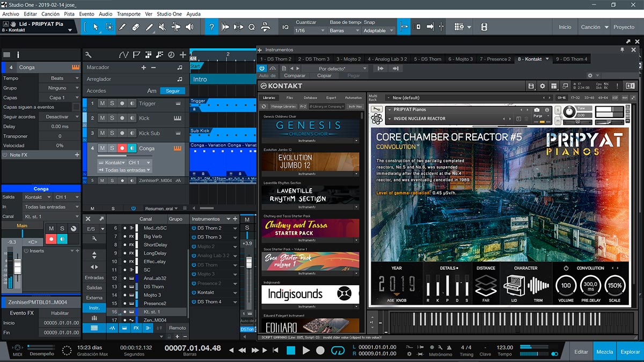Click the Q quantize icon
The image size is (644, 362).
[x=251, y=27]
